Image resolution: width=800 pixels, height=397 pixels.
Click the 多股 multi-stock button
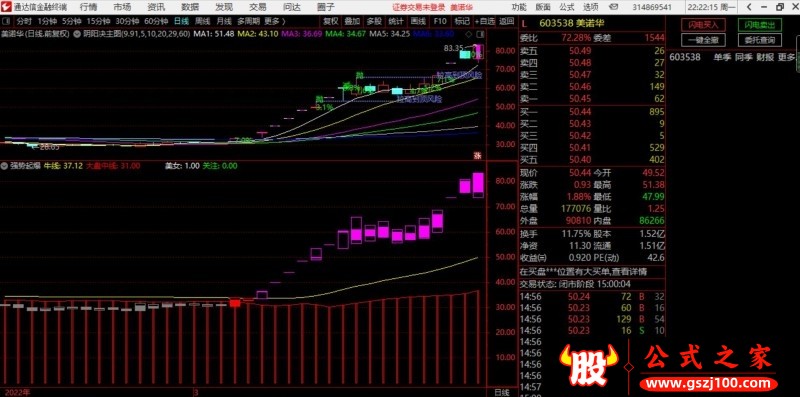click(374, 21)
